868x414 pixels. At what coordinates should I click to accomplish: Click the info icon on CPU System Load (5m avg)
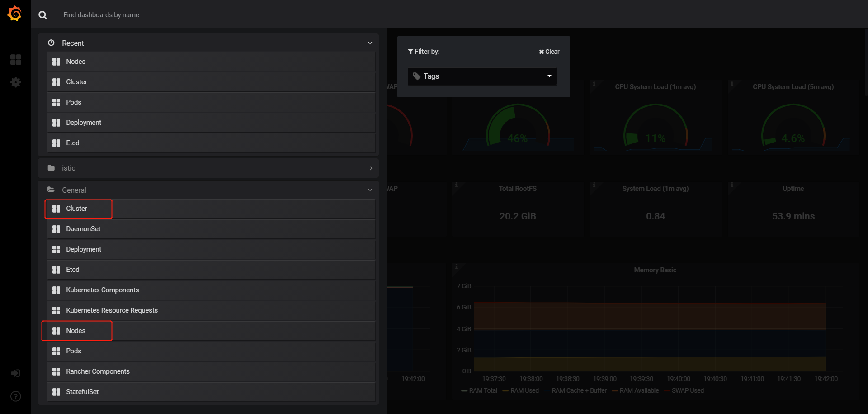click(x=732, y=83)
